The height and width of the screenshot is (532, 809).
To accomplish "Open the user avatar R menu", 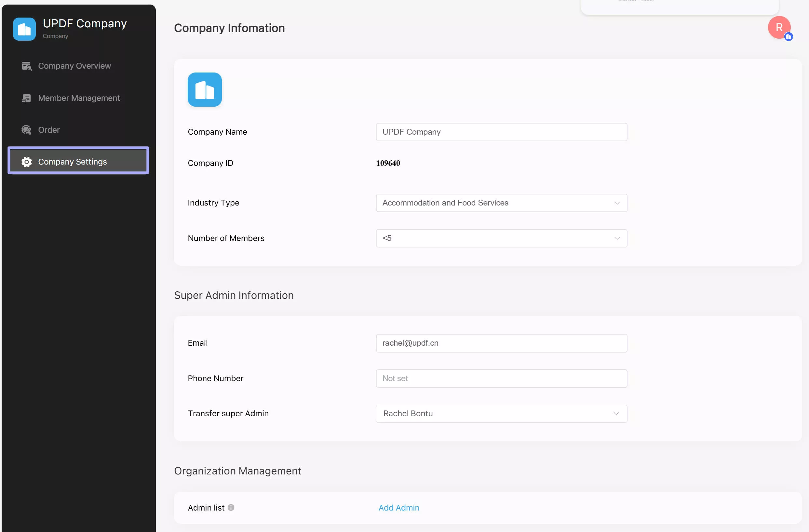I will 779,27.
